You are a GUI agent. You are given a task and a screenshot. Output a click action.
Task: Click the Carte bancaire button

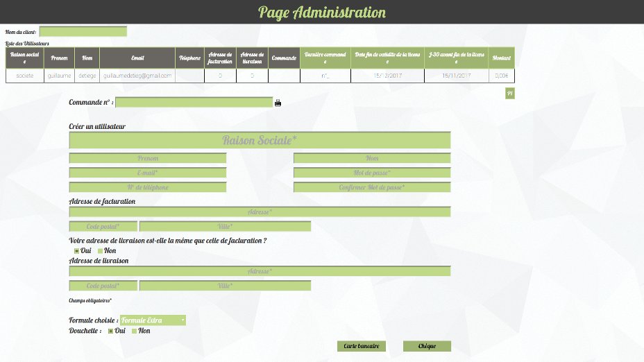tap(362, 346)
